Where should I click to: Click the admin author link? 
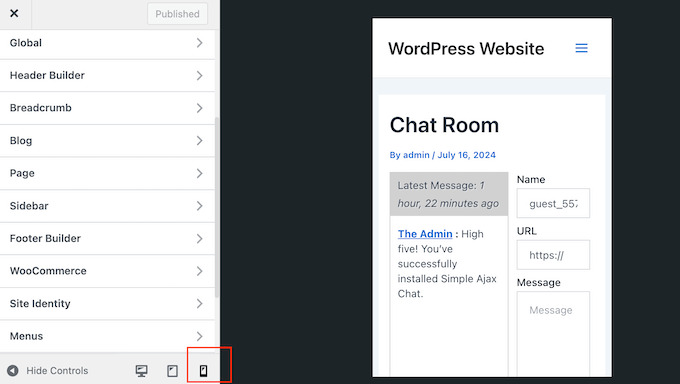[x=416, y=155]
